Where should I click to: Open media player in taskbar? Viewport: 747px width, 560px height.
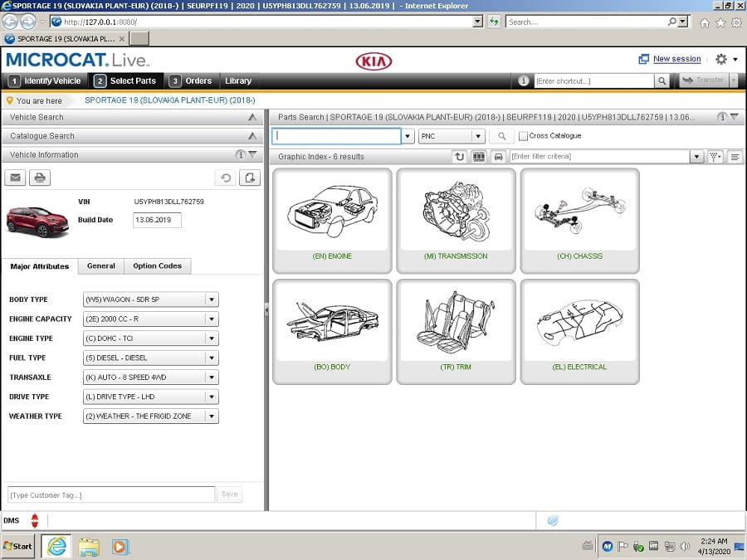[x=120, y=547]
